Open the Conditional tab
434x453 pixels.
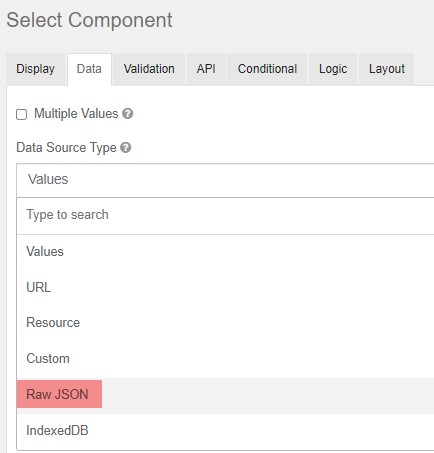(267, 69)
